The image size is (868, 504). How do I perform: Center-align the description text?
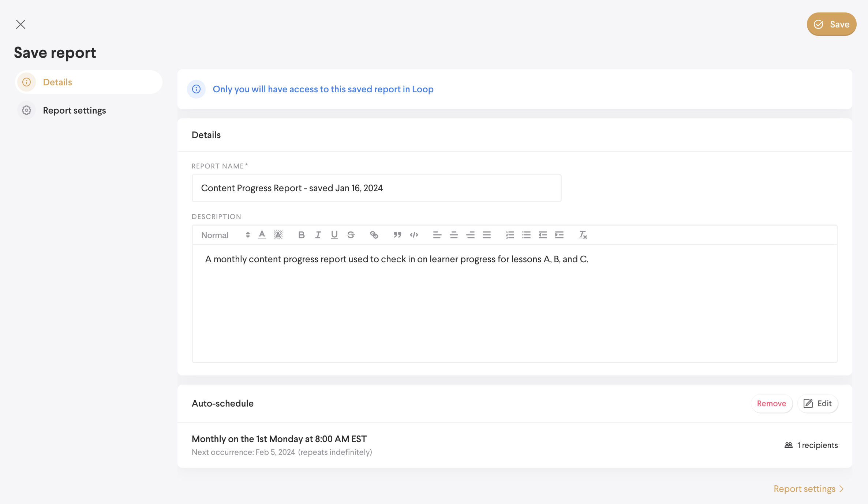(454, 235)
